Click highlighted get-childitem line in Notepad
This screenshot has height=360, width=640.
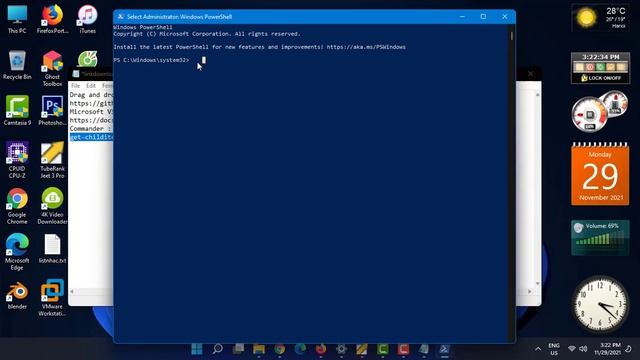tap(91, 137)
